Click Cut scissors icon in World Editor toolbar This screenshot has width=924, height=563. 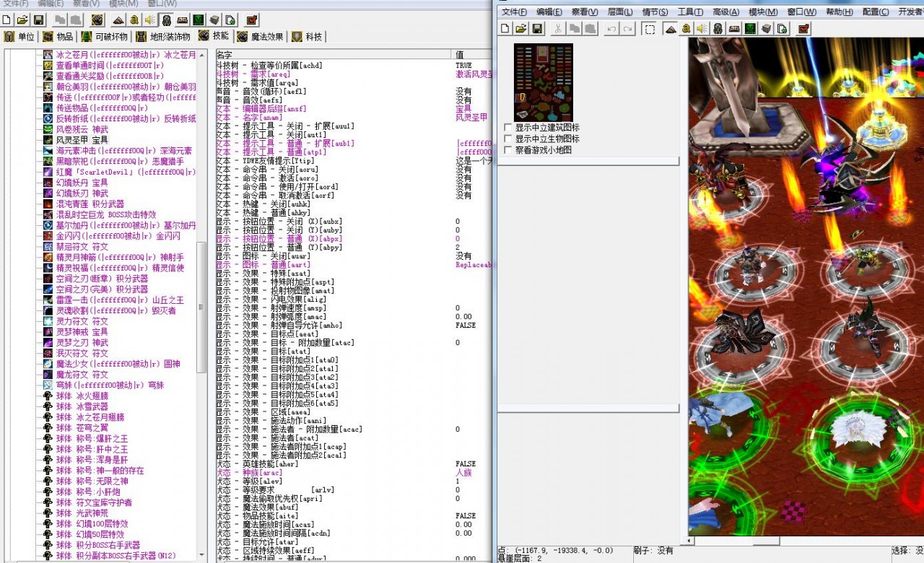[x=558, y=28]
